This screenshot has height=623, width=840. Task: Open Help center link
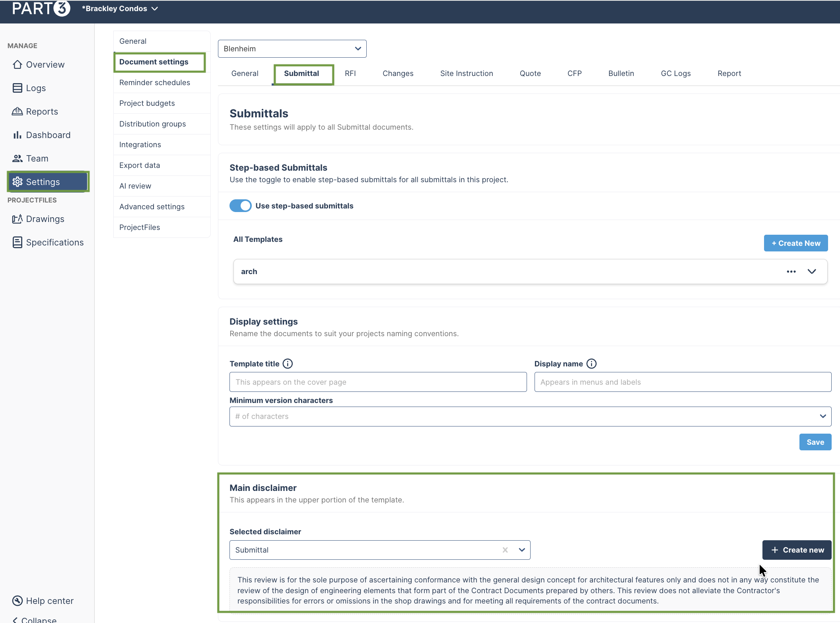pos(43,601)
